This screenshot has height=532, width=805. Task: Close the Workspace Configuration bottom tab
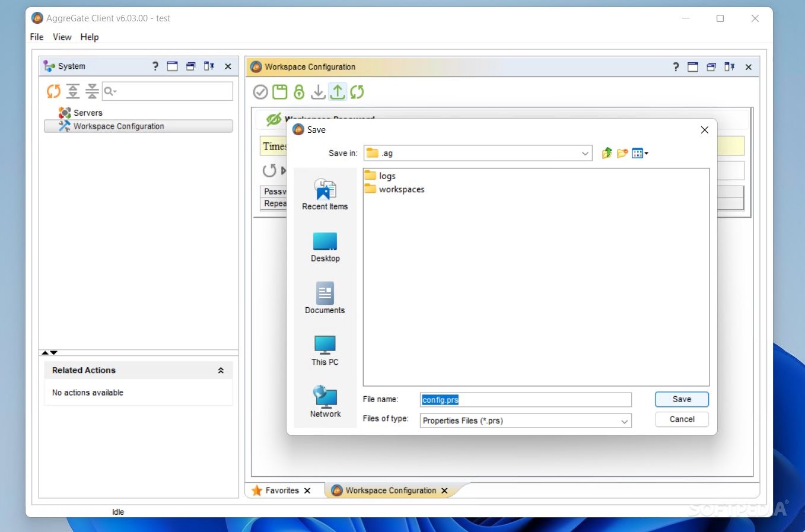coord(444,490)
